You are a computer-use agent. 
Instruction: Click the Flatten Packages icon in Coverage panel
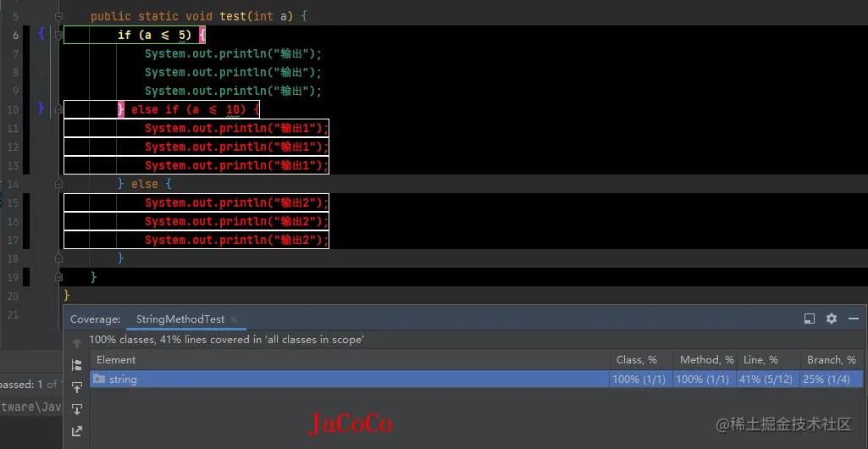(x=77, y=365)
